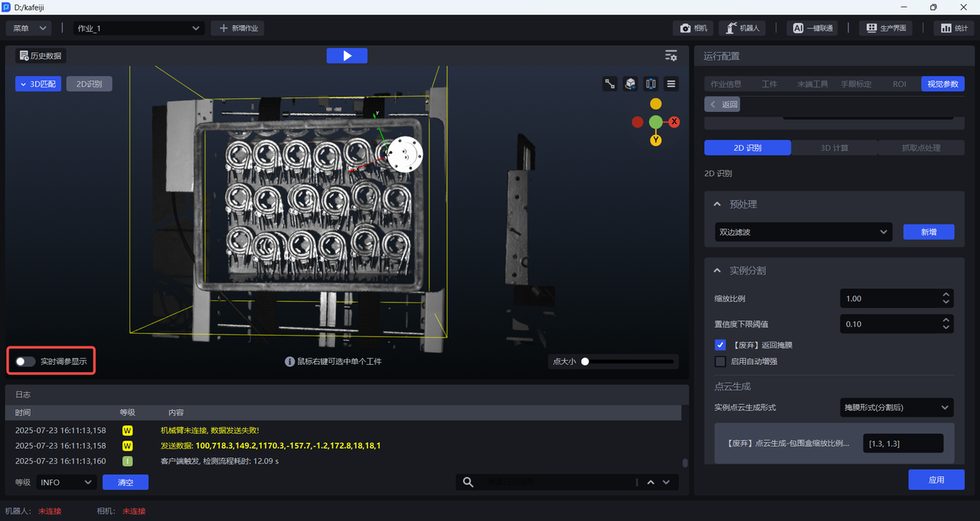
Task: Switch to the 3D 计算 tab
Action: click(x=834, y=148)
